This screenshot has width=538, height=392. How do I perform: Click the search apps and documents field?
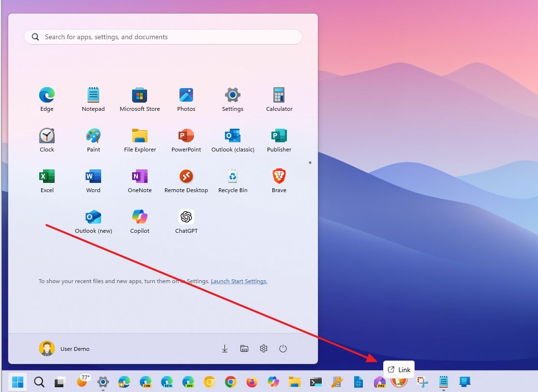click(162, 37)
